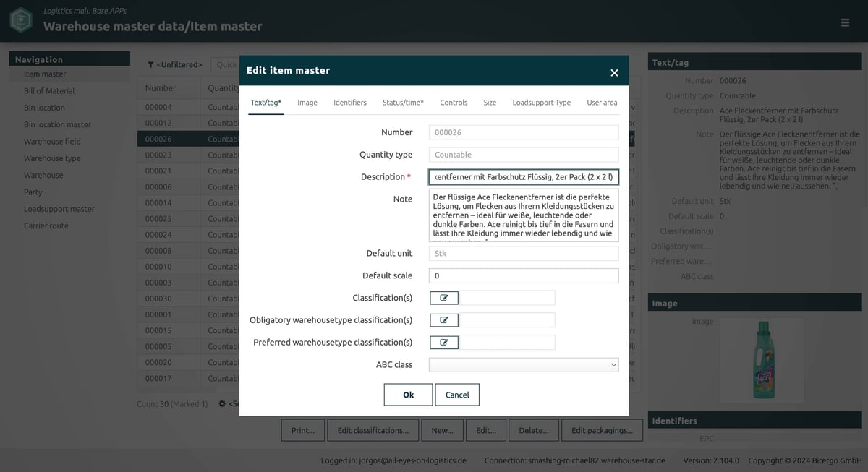Cancel the edit dialog
The width and height of the screenshot is (868, 472).
coord(457,395)
